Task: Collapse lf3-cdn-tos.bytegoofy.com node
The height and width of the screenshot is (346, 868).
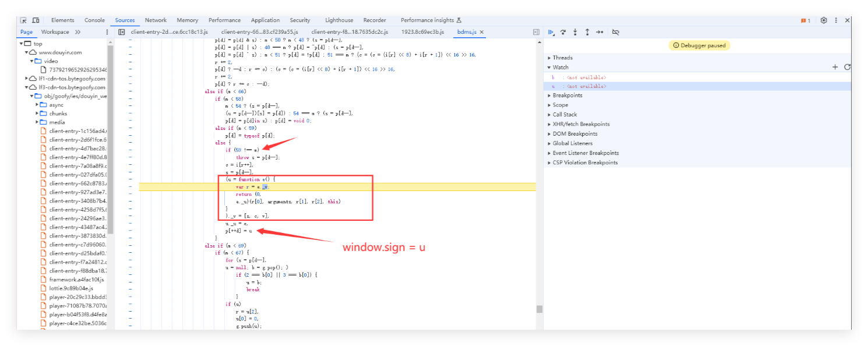Action: 26,87
